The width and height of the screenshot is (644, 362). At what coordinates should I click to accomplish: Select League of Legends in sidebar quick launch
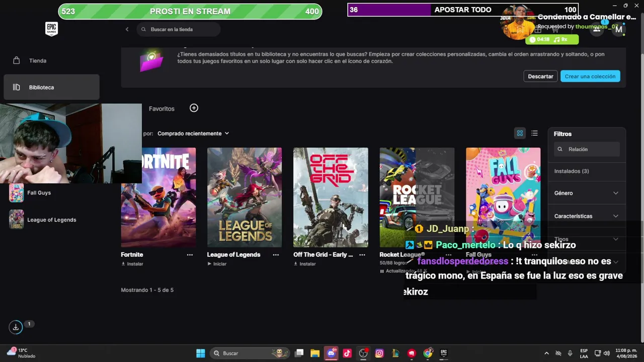pyautogui.click(x=51, y=220)
